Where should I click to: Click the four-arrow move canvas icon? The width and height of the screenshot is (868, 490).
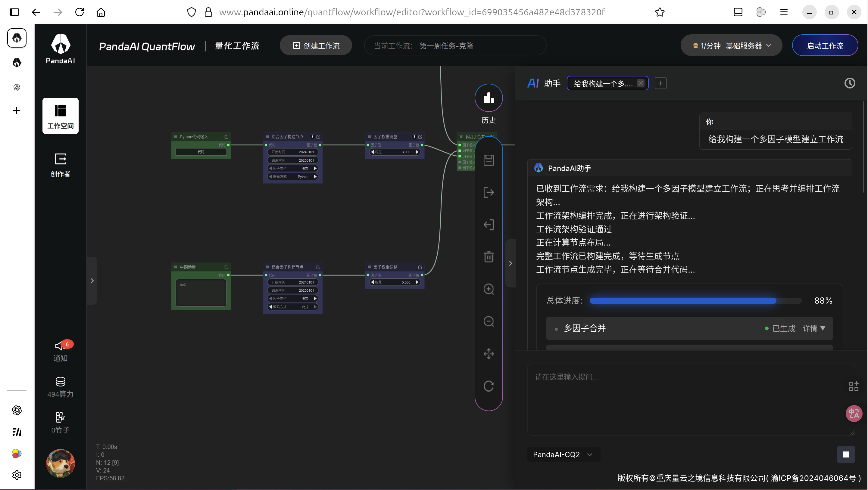pos(489,354)
